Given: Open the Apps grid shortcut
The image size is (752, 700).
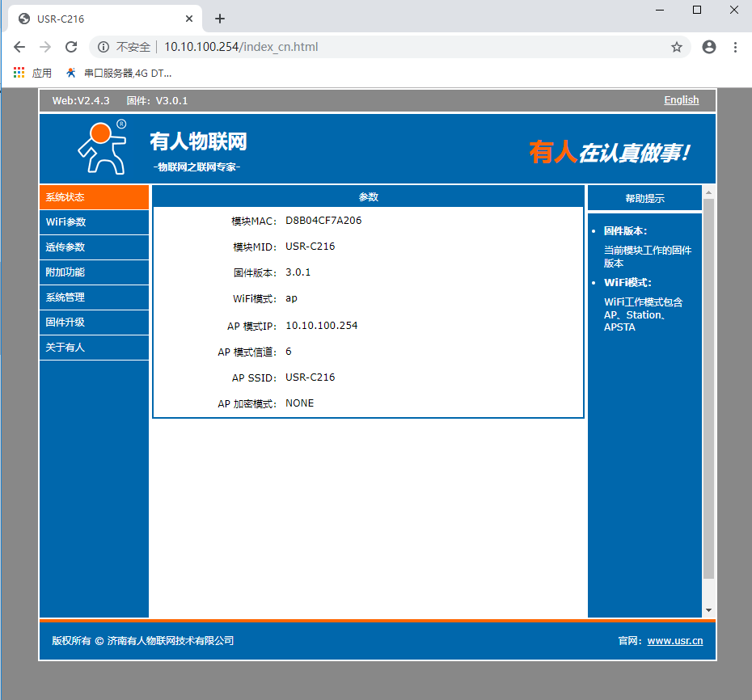Looking at the screenshot, I should [x=19, y=73].
